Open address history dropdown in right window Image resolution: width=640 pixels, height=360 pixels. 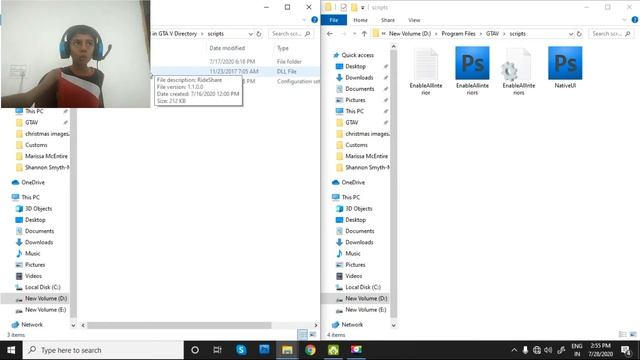point(571,34)
